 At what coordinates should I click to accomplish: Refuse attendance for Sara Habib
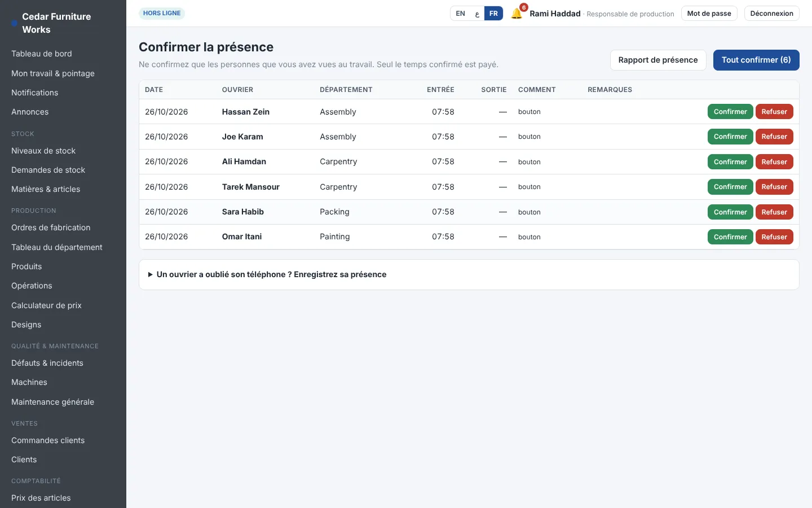click(774, 212)
